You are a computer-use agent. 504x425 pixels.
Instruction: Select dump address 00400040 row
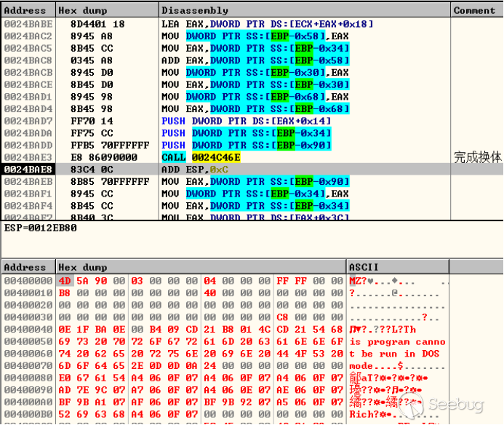(28, 330)
